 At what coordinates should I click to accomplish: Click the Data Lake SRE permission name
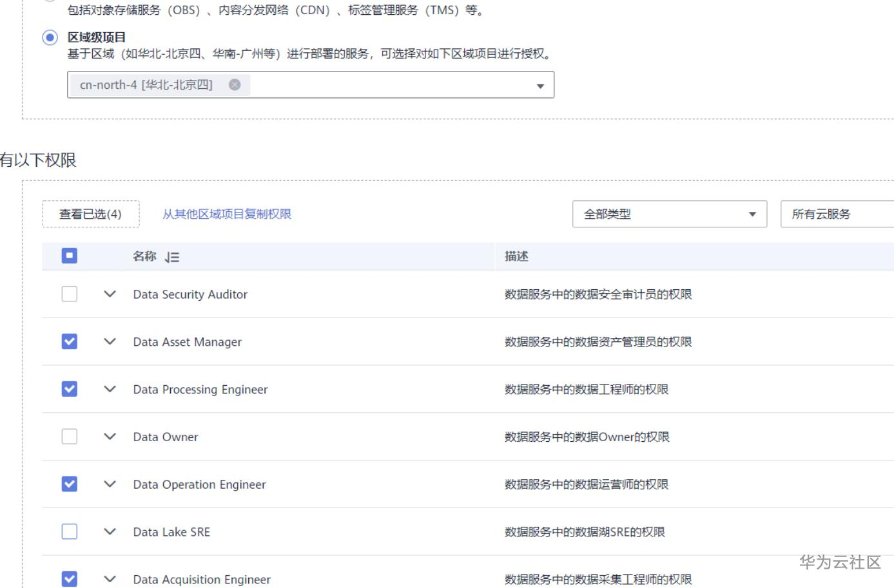171,532
